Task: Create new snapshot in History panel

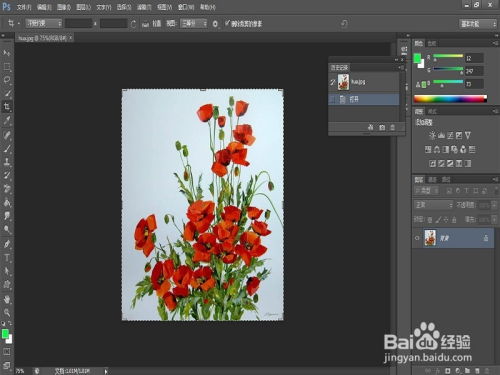Action: [x=382, y=128]
